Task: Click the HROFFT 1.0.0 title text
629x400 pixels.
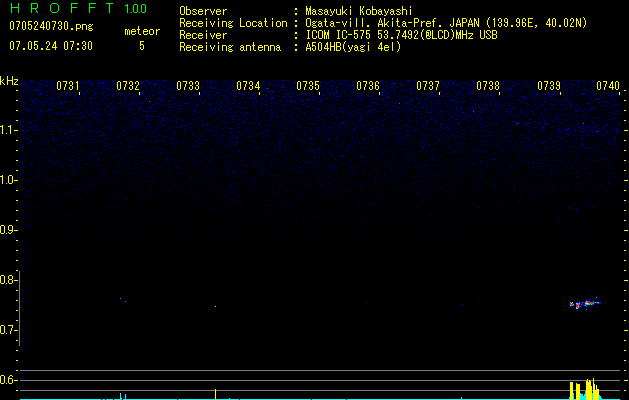Action: click(x=78, y=8)
